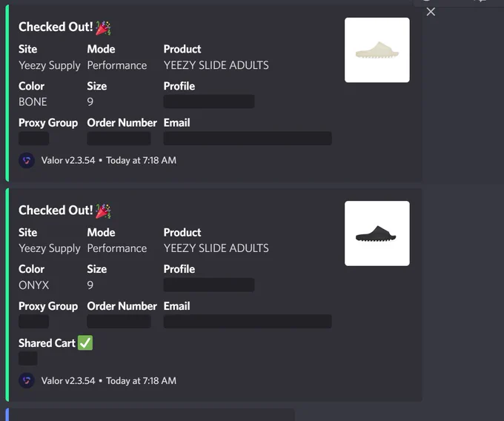Click the Shared Cart field label
This screenshot has height=421, width=504.
tap(47, 343)
